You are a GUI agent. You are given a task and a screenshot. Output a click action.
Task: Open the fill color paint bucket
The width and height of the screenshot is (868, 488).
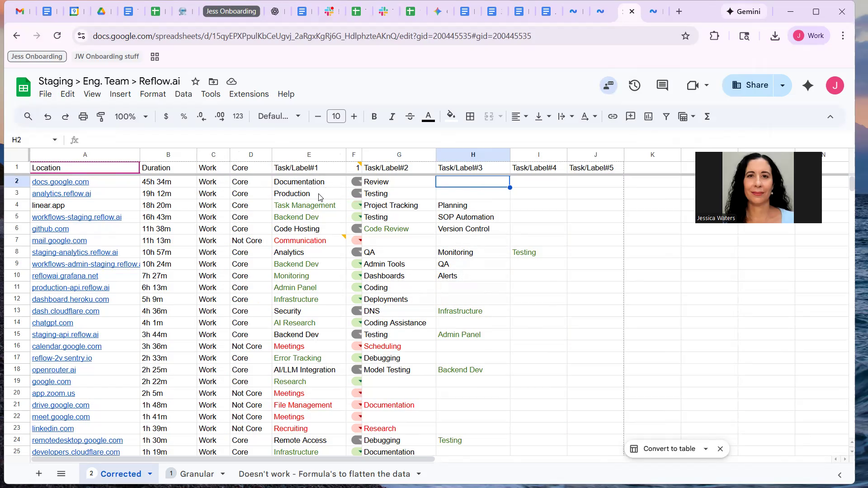click(451, 117)
